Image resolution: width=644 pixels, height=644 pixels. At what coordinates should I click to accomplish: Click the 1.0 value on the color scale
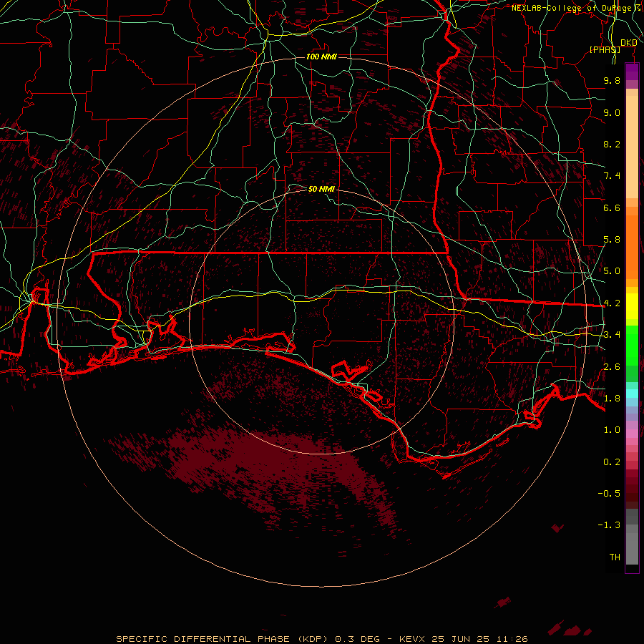[x=612, y=430]
